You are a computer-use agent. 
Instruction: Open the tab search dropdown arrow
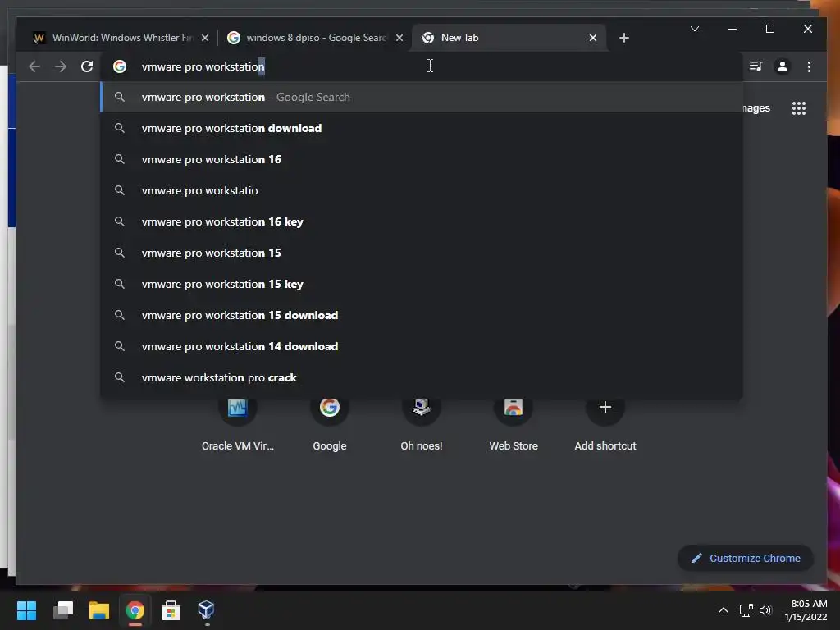695,29
